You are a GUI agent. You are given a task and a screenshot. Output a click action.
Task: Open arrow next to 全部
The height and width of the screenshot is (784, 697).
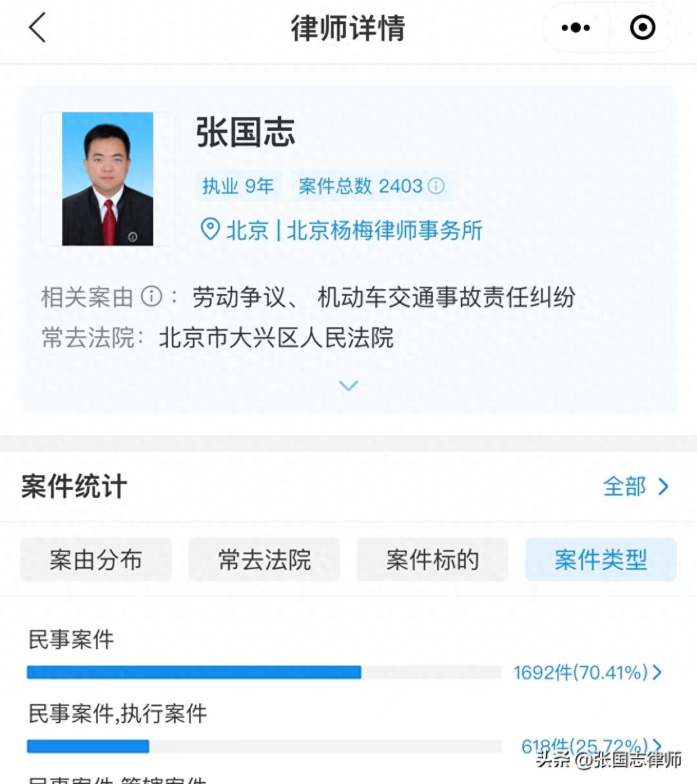coord(663,486)
